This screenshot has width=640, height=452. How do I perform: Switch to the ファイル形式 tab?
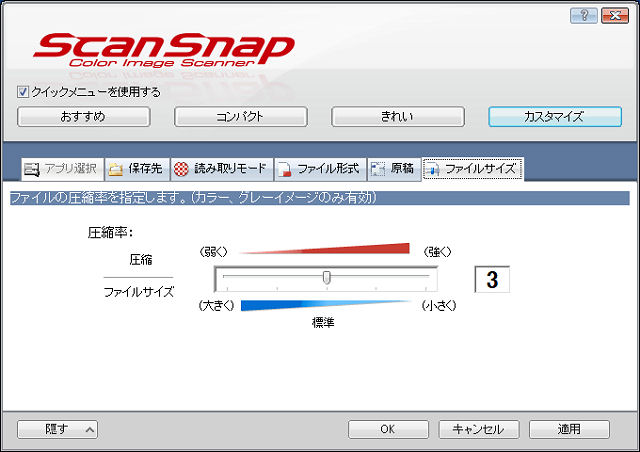coord(320,169)
